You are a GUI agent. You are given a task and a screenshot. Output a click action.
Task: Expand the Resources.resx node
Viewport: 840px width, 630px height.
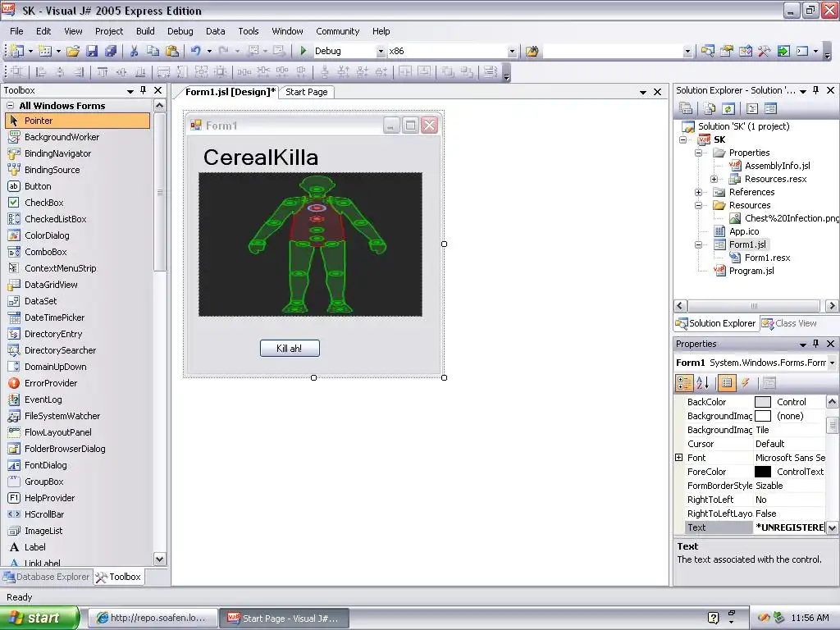coord(714,179)
